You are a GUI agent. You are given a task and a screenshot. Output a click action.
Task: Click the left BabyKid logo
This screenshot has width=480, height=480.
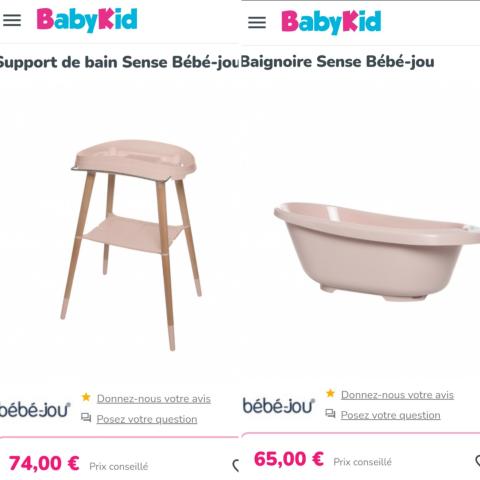tap(87, 20)
